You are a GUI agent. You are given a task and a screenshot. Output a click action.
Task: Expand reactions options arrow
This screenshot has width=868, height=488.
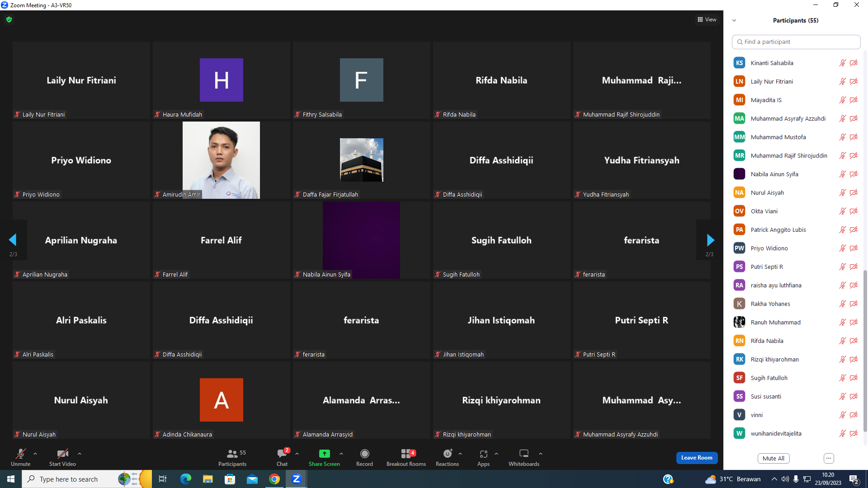(x=460, y=454)
